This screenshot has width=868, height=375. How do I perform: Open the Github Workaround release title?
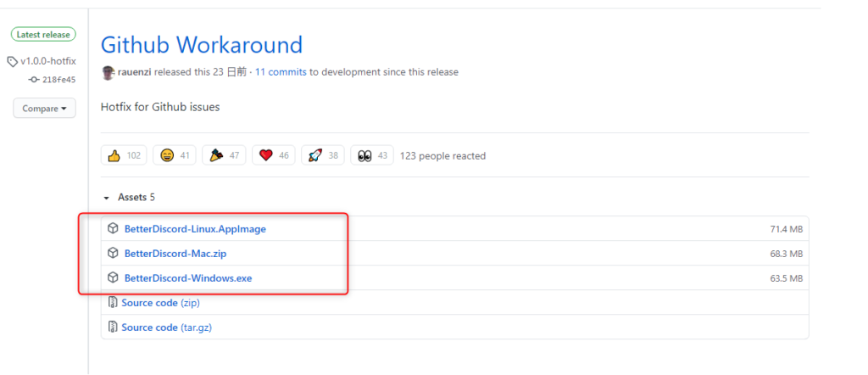pos(201,44)
